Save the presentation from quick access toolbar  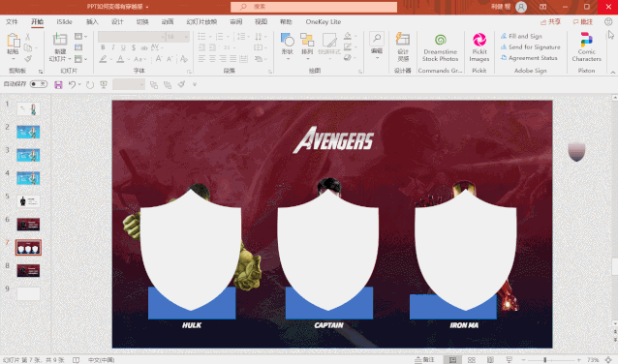point(58,84)
